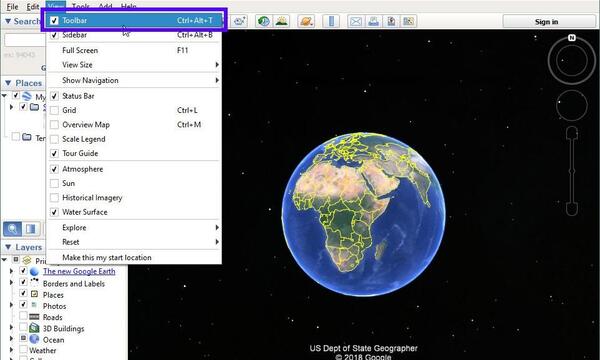Viewport: 600px width, 360px height.
Task: Expand the 3D Buildings layer tree arrow
Action: coord(11,327)
